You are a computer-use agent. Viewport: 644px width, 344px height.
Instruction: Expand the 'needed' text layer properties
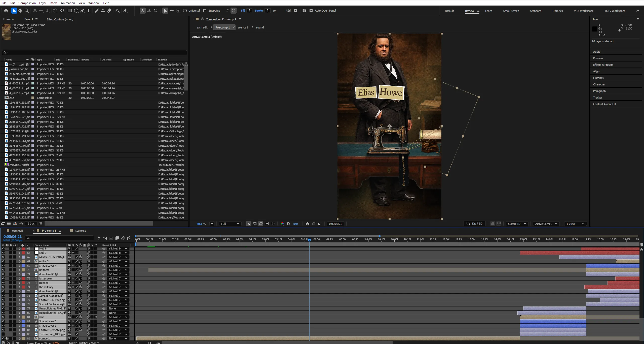point(20,283)
